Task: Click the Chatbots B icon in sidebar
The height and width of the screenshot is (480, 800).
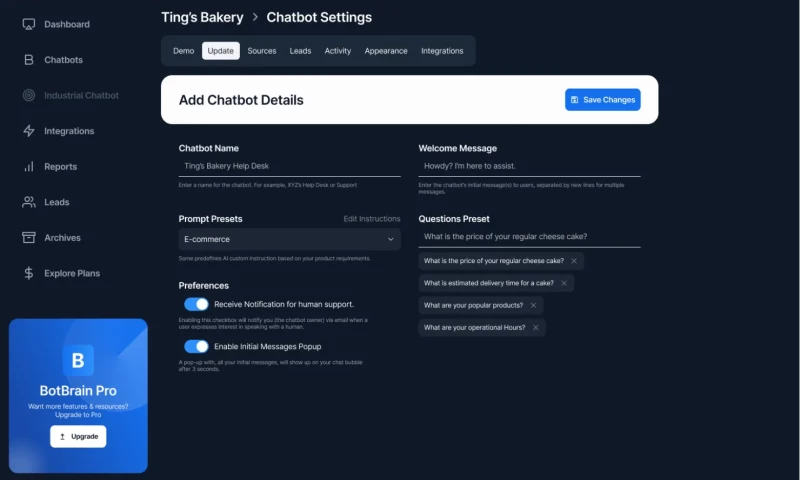Action: point(29,60)
